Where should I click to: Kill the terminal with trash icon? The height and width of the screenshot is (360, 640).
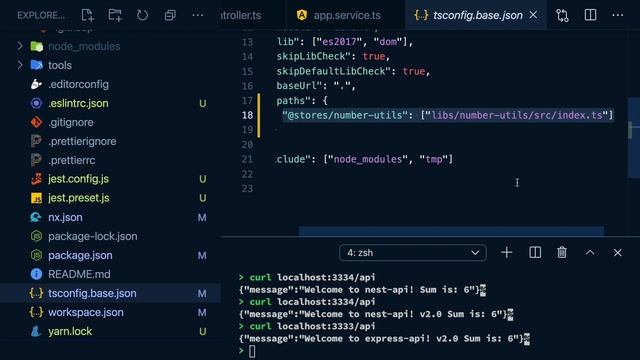tap(562, 253)
